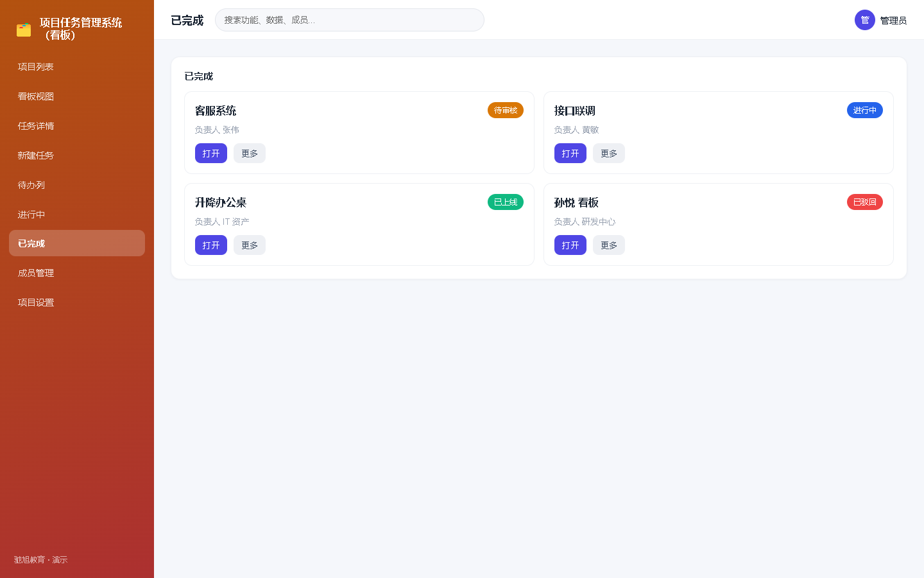Focus the 搜索功能、数据、成员 search field
The width and height of the screenshot is (924, 578).
tap(350, 20)
